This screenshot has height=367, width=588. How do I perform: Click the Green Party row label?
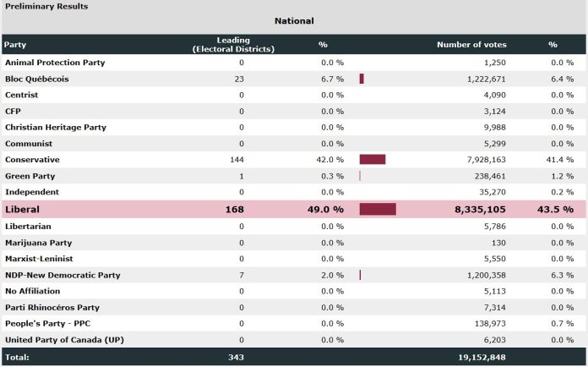click(30, 176)
